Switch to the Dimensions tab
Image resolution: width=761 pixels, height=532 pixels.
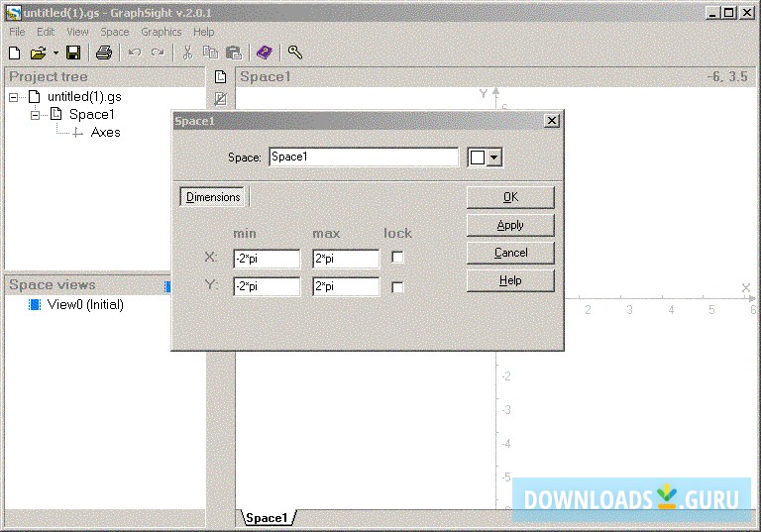click(213, 197)
